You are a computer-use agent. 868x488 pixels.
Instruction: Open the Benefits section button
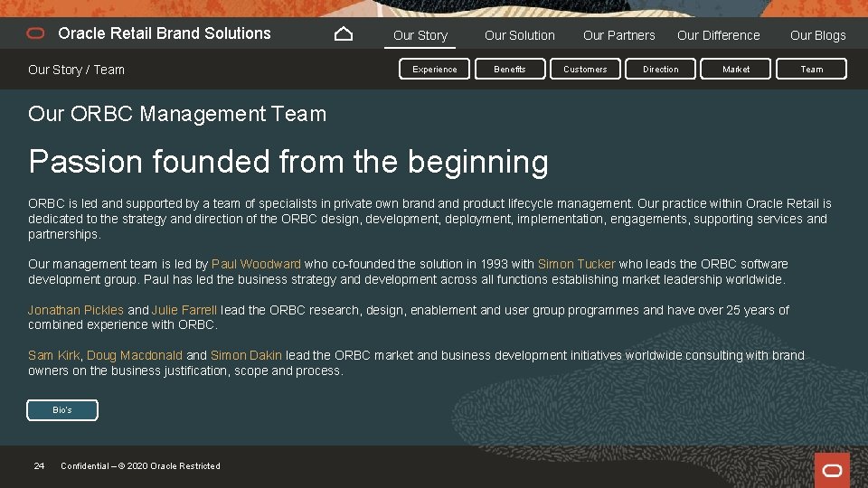tap(510, 70)
